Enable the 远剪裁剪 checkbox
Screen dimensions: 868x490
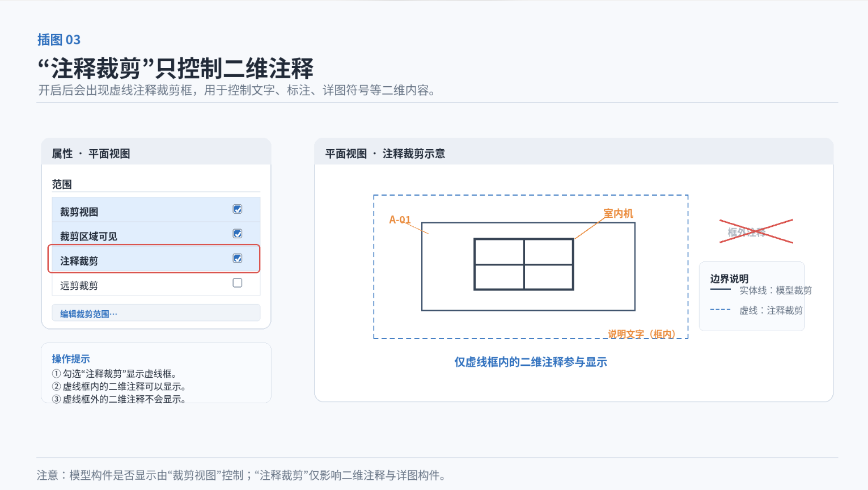click(x=238, y=282)
